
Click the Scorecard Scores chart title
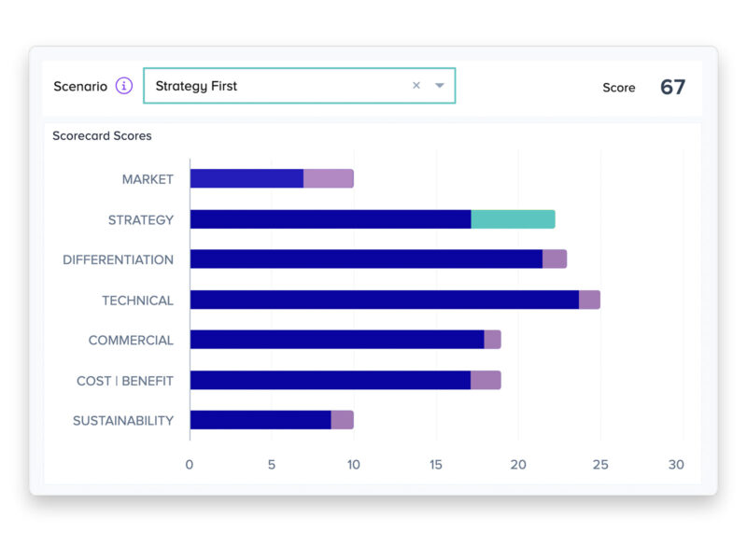click(102, 136)
